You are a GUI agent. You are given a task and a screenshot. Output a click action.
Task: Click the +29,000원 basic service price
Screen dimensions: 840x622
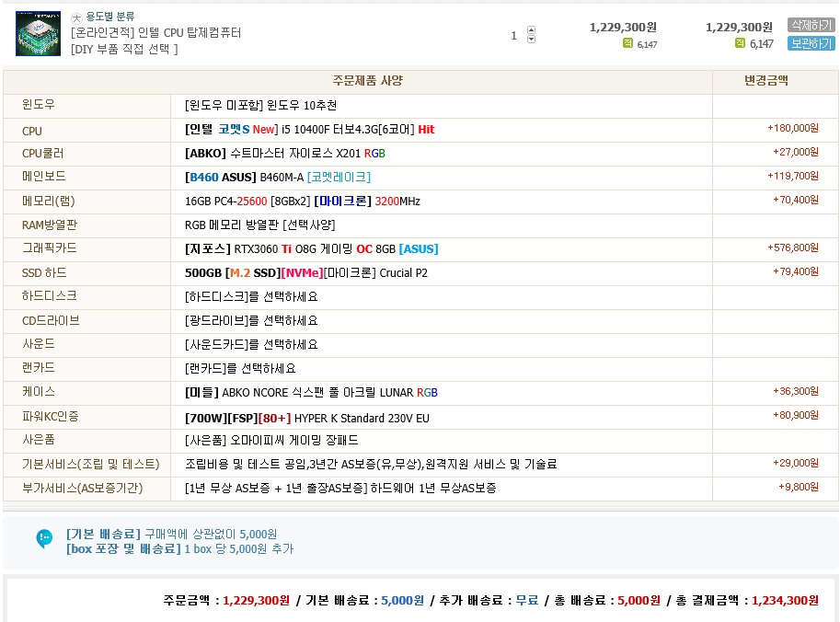pyautogui.click(x=796, y=463)
